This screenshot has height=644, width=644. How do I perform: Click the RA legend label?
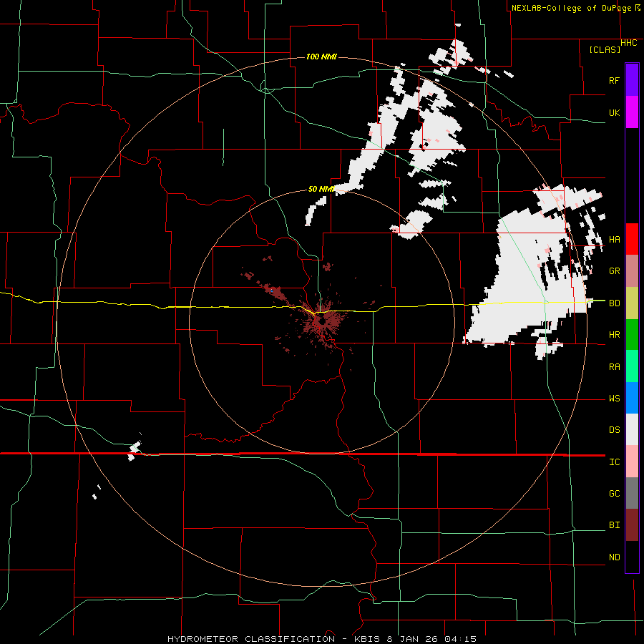(x=614, y=367)
